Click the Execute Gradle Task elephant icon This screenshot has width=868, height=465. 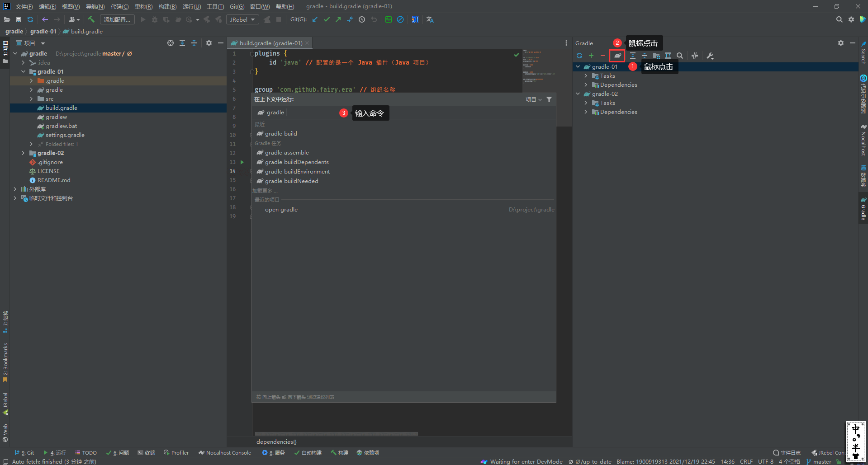pos(617,56)
